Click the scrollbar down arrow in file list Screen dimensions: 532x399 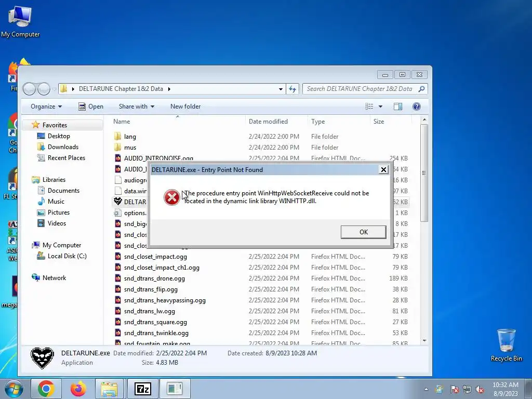coord(424,341)
